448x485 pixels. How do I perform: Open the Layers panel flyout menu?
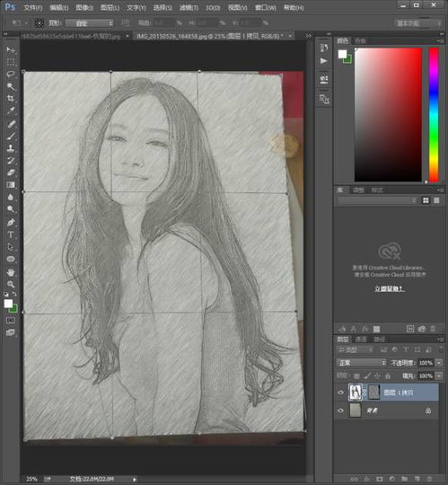coord(441,339)
